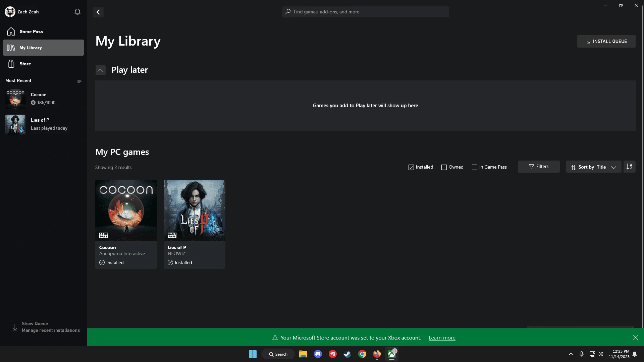Collapse the Play later section
This screenshot has width=644, height=362.
100,70
